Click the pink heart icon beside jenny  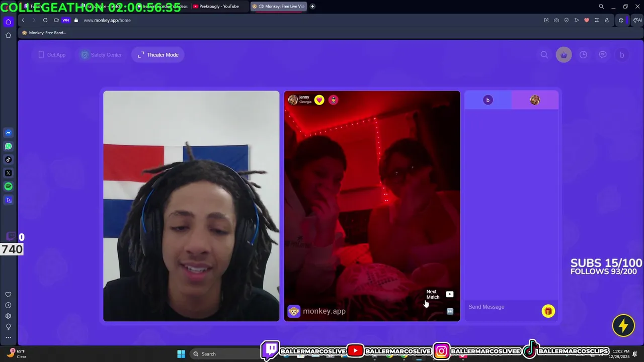point(319,100)
